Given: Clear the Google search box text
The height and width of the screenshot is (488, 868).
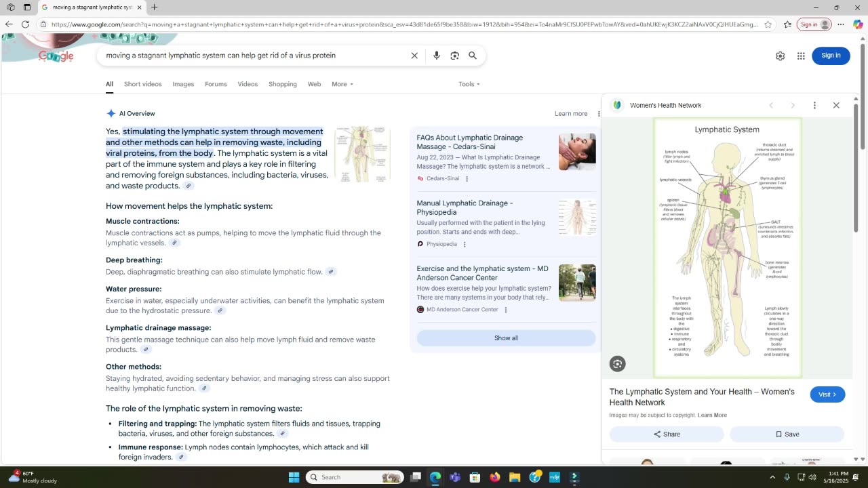Looking at the screenshot, I should (x=414, y=56).
